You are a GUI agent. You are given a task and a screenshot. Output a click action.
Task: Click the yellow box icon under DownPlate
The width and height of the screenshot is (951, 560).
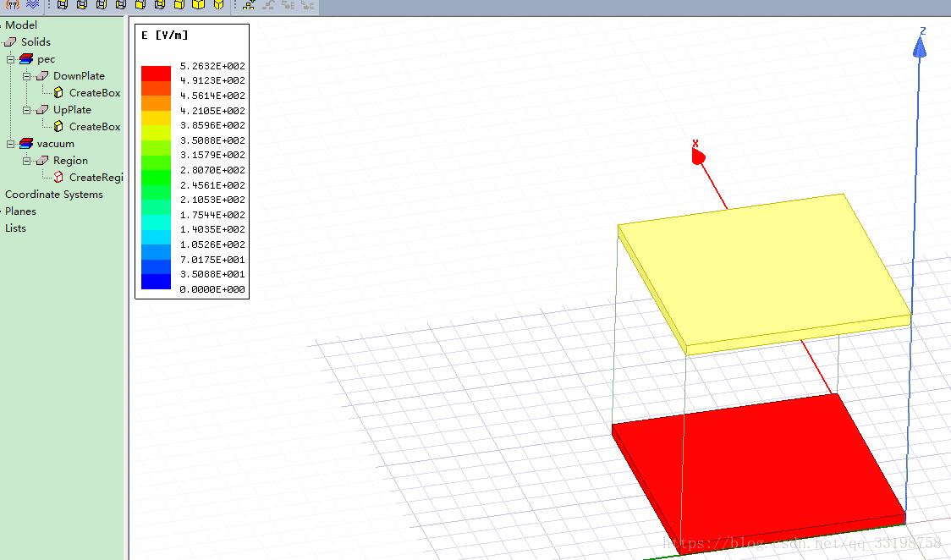(58, 93)
